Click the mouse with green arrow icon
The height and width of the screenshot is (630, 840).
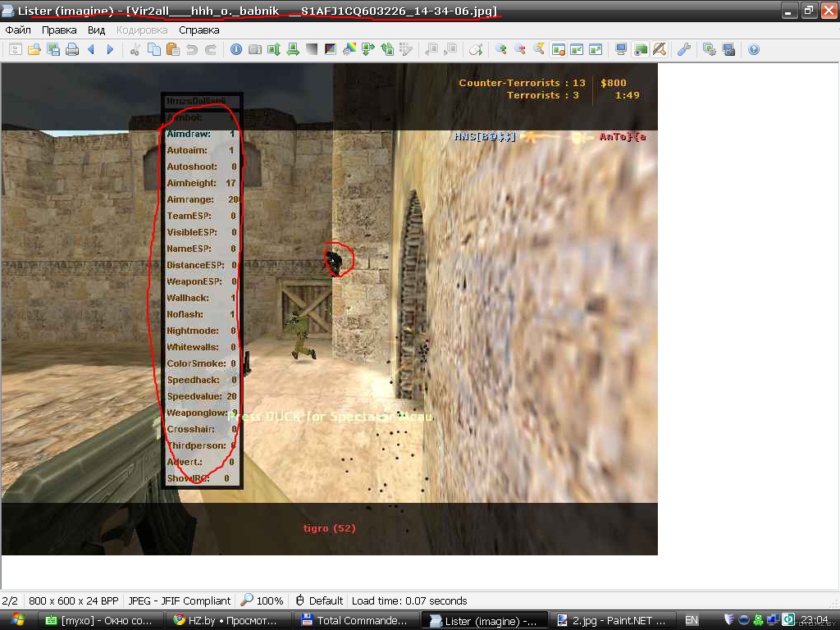pyautogui.click(x=476, y=50)
